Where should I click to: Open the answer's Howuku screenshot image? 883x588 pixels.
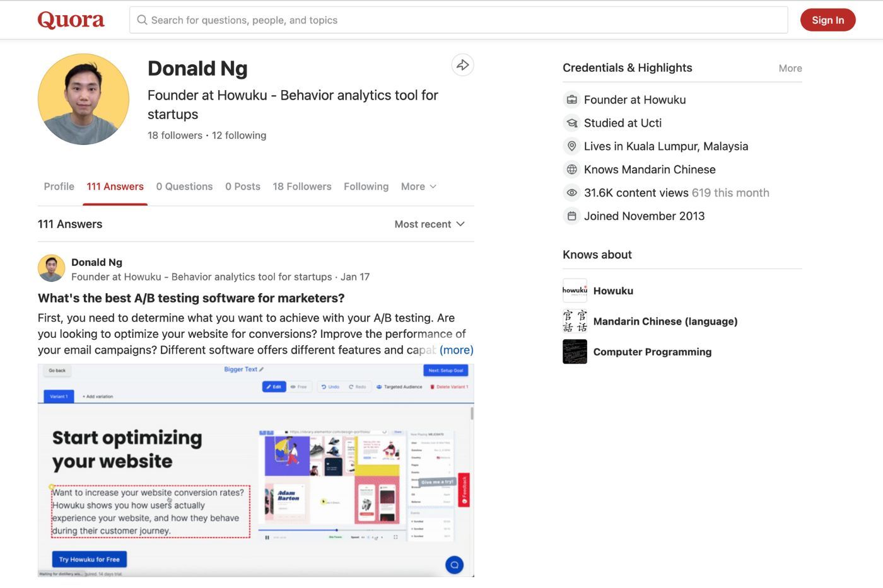tap(255, 470)
